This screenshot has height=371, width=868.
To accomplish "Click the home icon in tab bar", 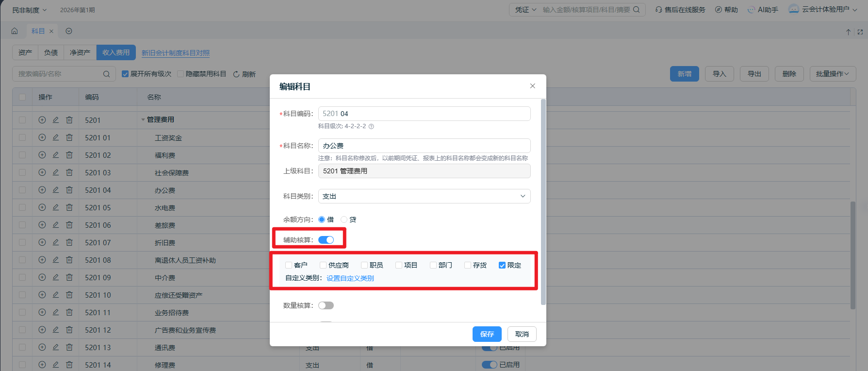I will (x=15, y=31).
